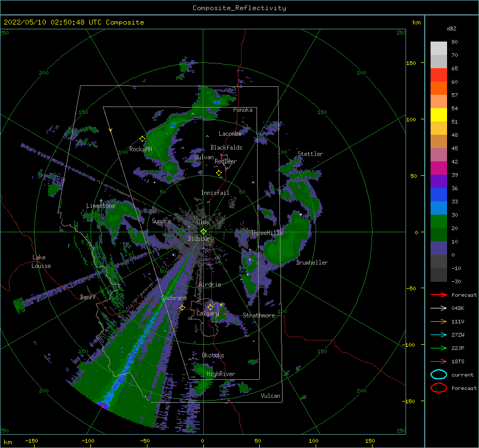Viewport: 479px width, 448px height.
Task: Click the cyan current ellipse icon
Action: [439, 374]
